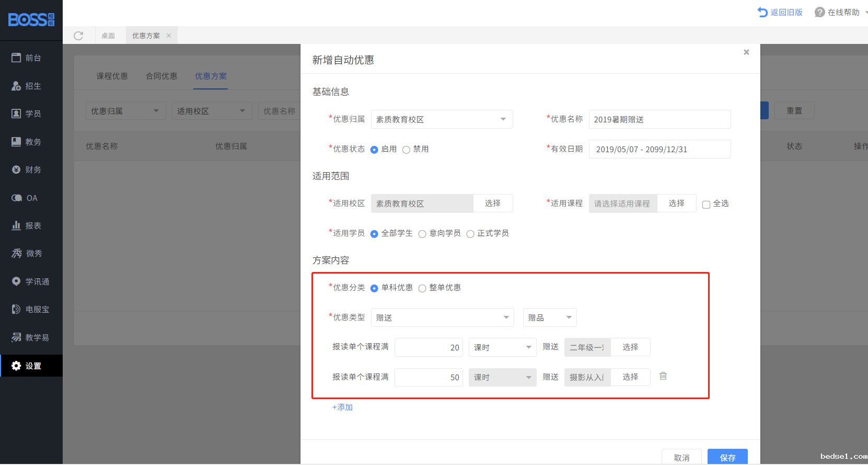This screenshot has width=868, height=465.
Task: Open 课时 dropdown in the 20 row
Action: pyautogui.click(x=503, y=347)
